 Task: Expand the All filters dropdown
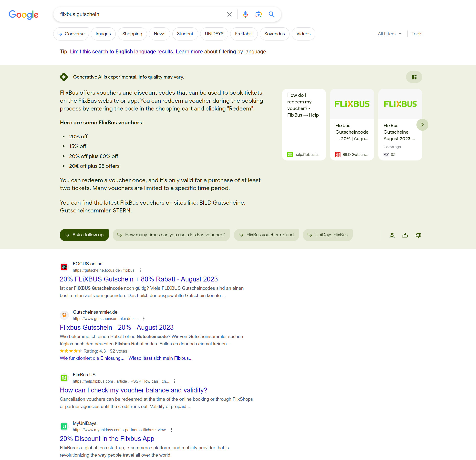(389, 34)
